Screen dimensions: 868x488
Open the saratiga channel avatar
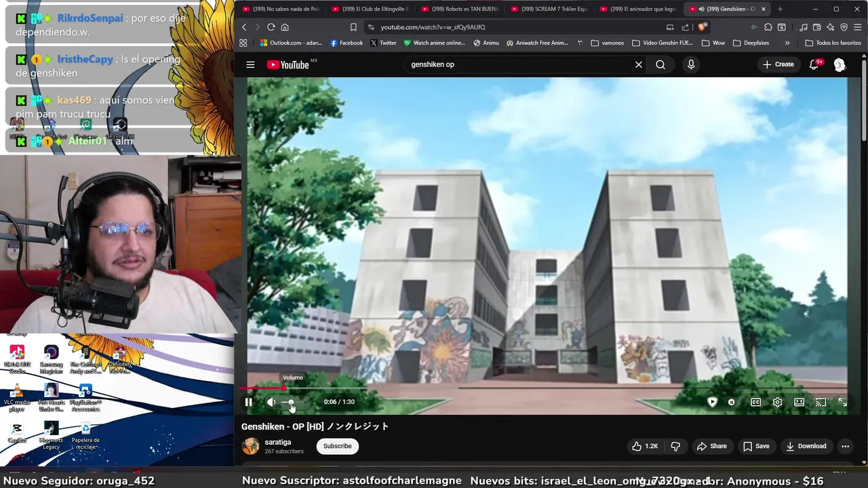point(251,446)
